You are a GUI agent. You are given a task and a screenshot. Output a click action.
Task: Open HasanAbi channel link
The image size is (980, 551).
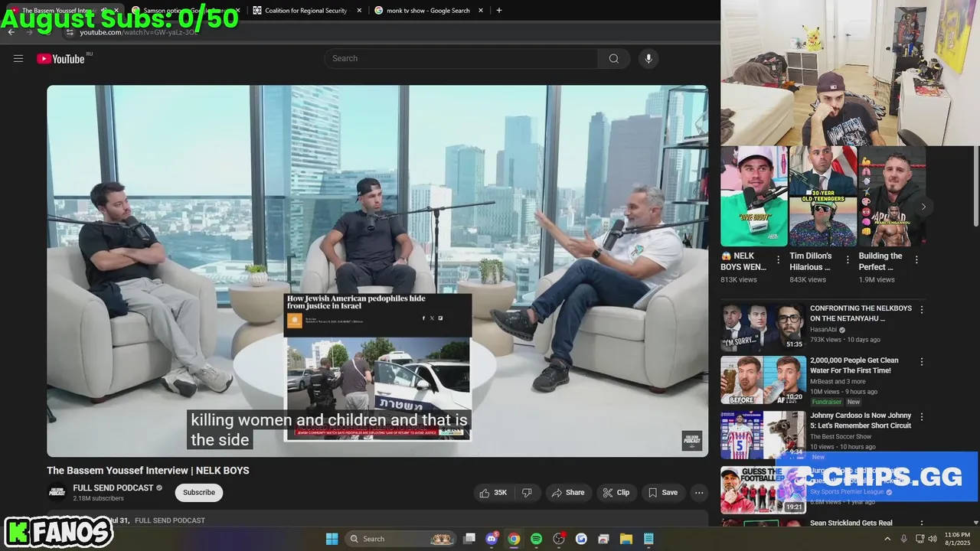tap(824, 330)
